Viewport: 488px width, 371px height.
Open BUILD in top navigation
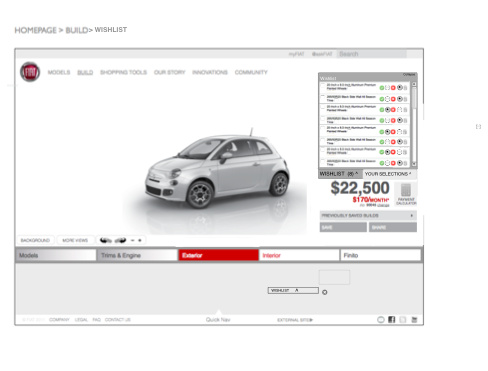tap(85, 72)
